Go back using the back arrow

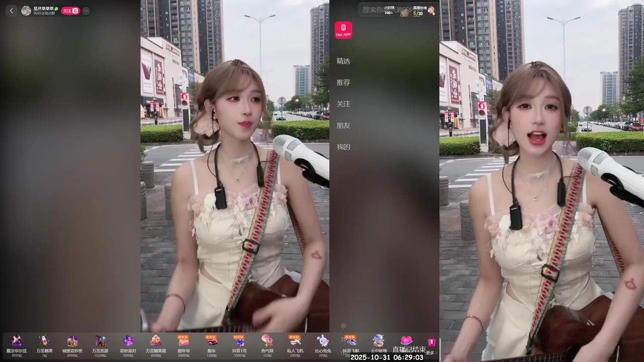pyautogui.click(x=12, y=11)
